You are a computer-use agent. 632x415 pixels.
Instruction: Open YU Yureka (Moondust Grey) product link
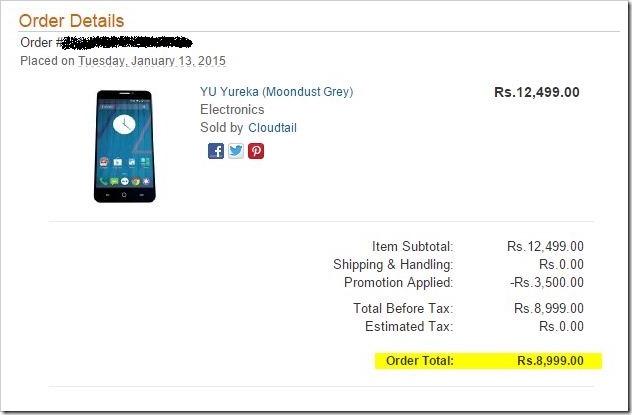pyautogui.click(x=276, y=92)
